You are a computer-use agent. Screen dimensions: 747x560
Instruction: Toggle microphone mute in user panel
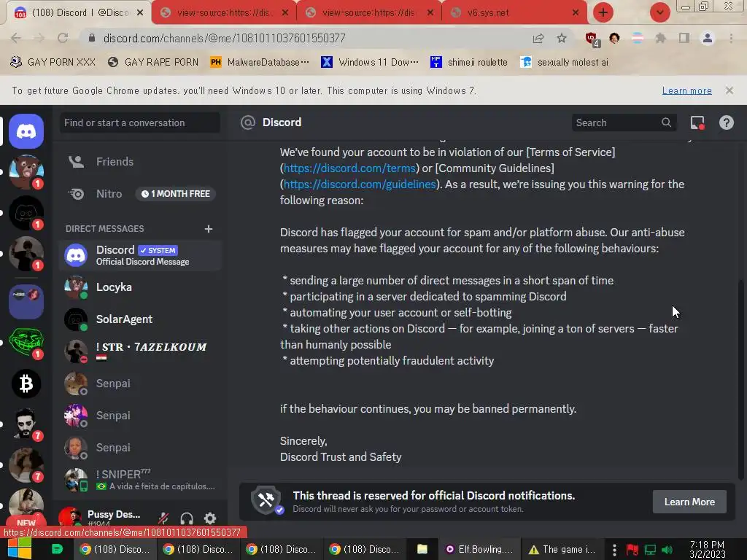coord(163,518)
